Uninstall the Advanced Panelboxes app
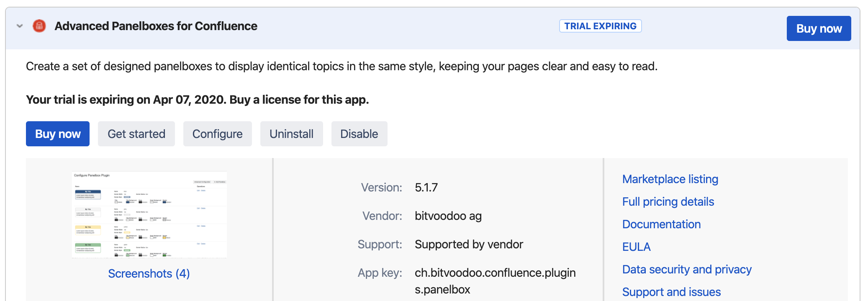 pyautogui.click(x=291, y=134)
